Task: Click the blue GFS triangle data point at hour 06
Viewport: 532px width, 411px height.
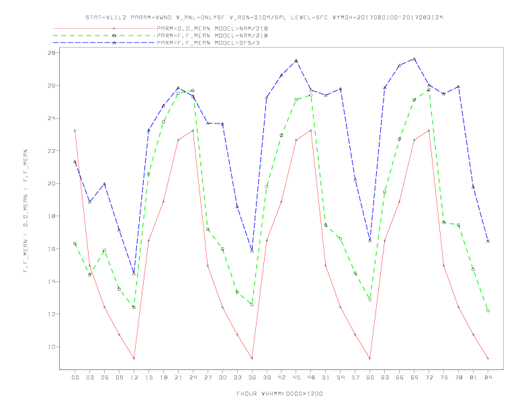Action: pos(105,184)
